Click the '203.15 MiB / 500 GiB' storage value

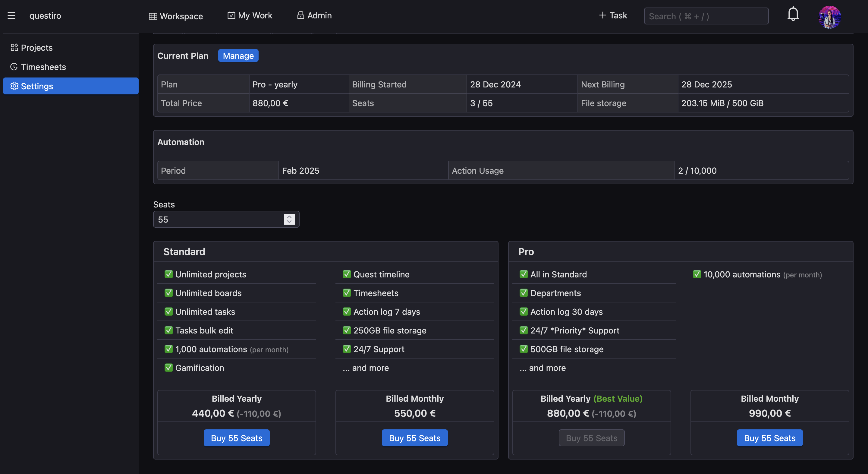pyautogui.click(x=722, y=103)
